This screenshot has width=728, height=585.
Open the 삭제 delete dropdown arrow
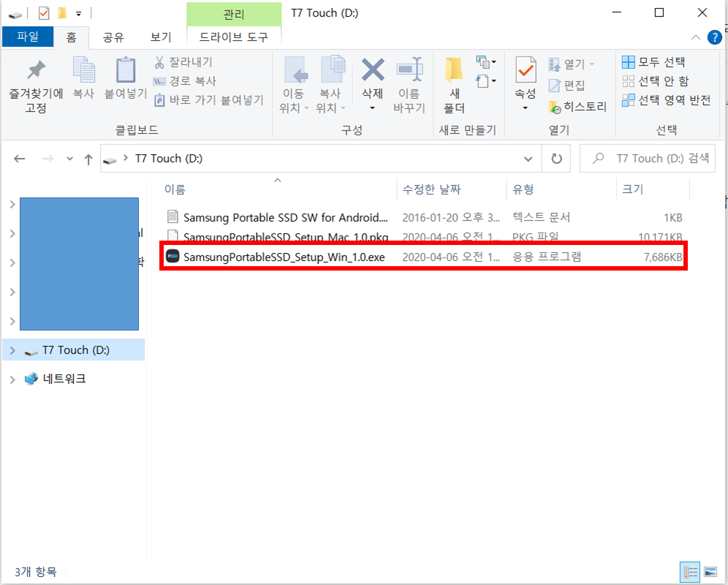372,108
